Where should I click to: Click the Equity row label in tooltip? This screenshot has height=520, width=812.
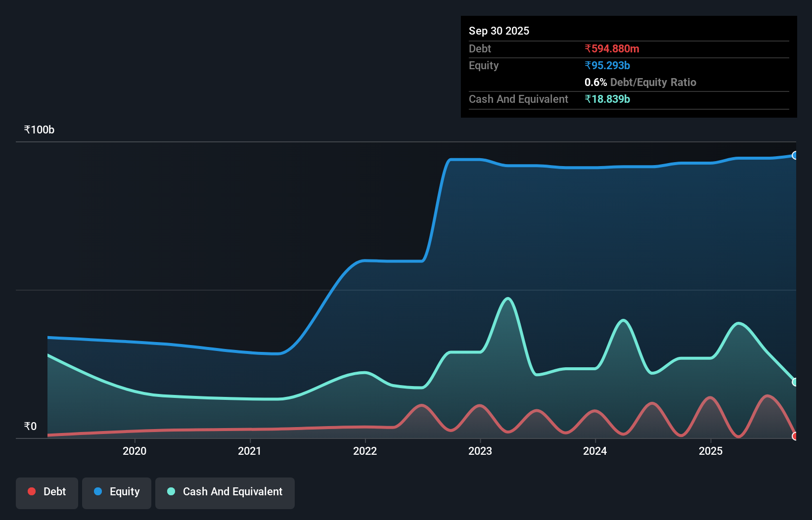coord(484,65)
